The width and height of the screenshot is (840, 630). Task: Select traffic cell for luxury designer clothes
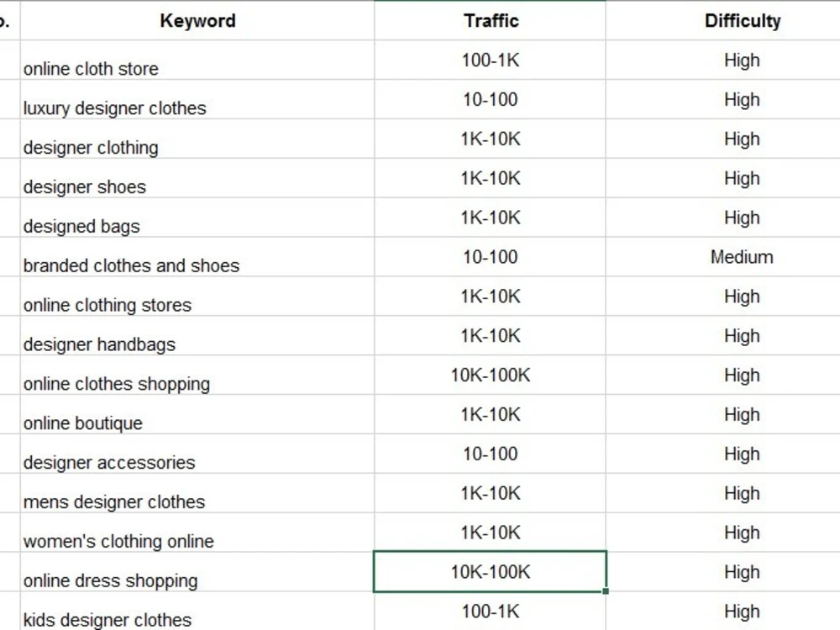[x=491, y=100]
